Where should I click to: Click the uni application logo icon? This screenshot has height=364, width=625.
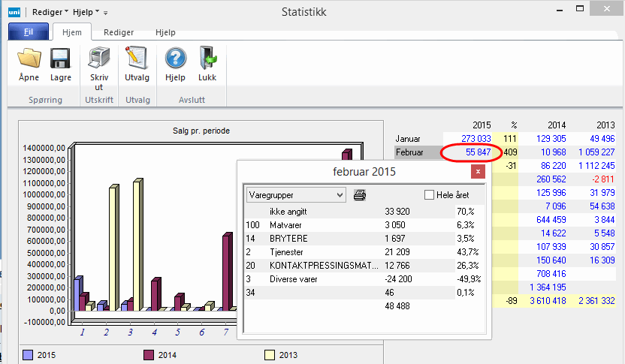point(14,12)
